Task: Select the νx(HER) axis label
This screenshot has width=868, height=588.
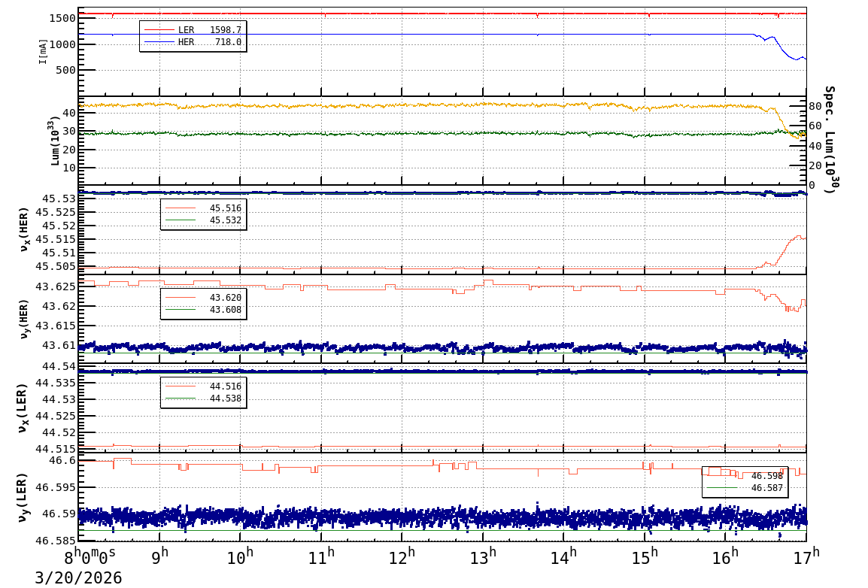Action: pyautogui.click(x=24, y=229)
